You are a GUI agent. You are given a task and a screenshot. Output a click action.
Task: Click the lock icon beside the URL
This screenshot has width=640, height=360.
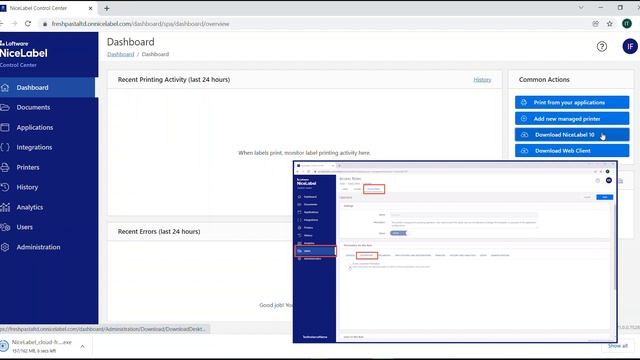[x=45, y=24]
